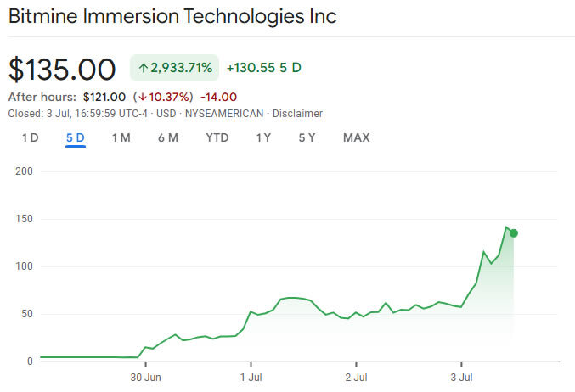Screen dimensions: 575x392
Task: Switch to the 1 D chart range
Action: [x=30, y=137]
